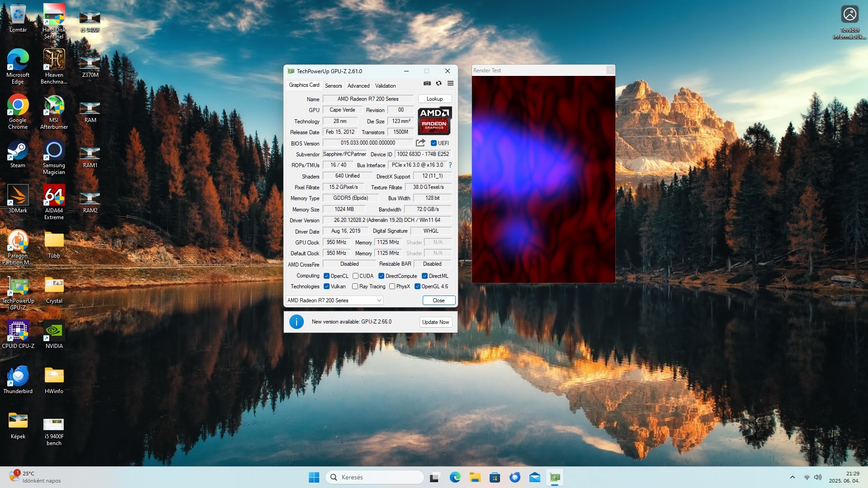Switch to the Advanced tab
Viewport: 868px width, 488px height.
tap(359, 85)
